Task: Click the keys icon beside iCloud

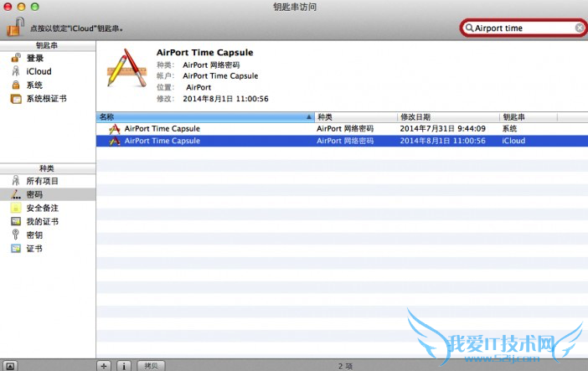Action: (x=16, y=71)
